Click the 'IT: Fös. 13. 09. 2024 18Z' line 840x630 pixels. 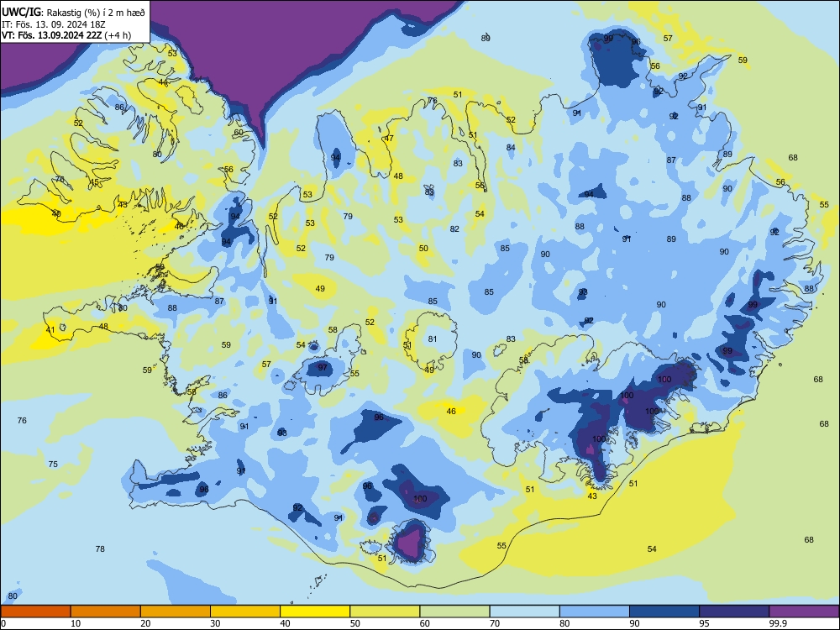[x=54, y=24]
